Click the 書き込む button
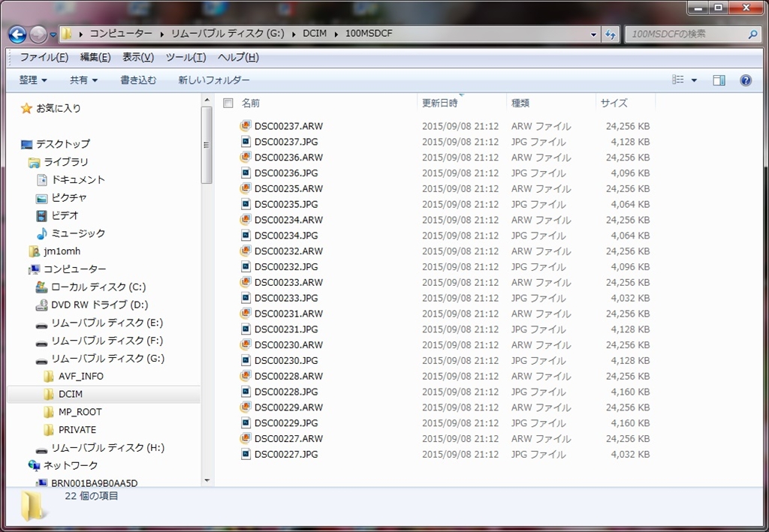This screenshot has width=769, height=532. tap(138, 80)
